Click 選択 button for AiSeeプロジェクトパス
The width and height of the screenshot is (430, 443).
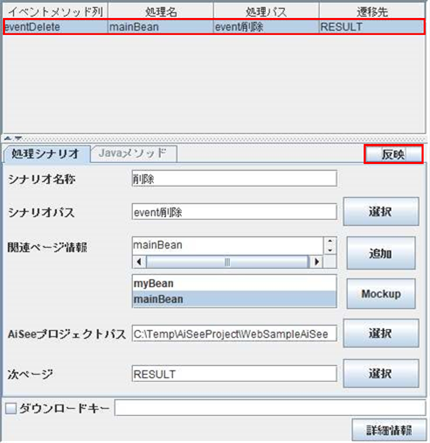(x=381, y=333)
